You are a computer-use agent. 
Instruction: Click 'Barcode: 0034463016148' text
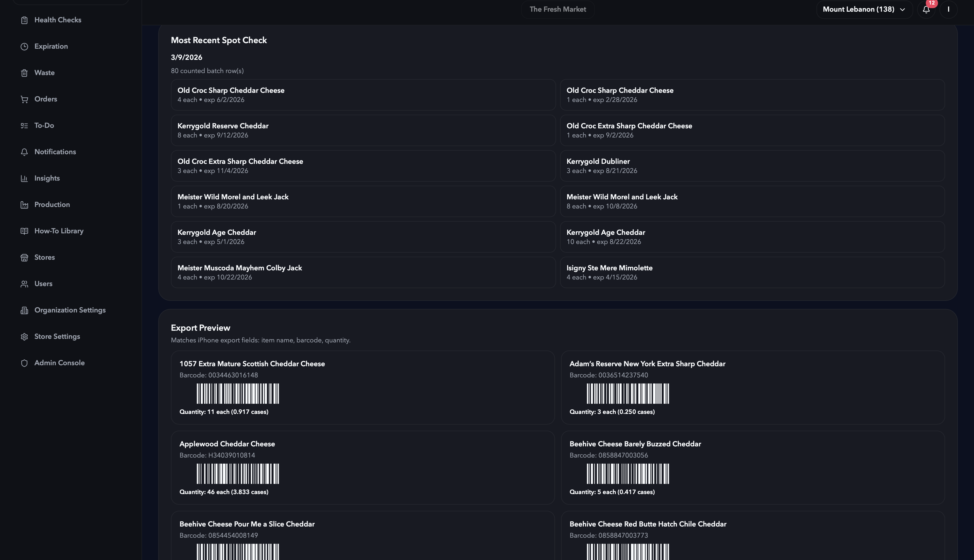[218, 375]
